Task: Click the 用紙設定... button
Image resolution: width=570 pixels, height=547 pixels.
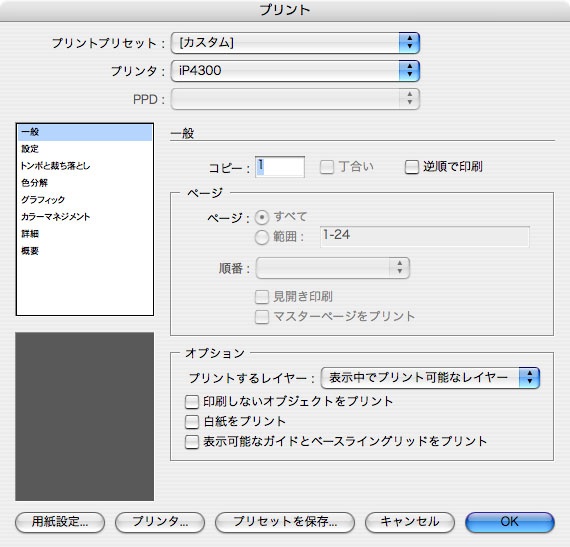Action: pos(60,522)
